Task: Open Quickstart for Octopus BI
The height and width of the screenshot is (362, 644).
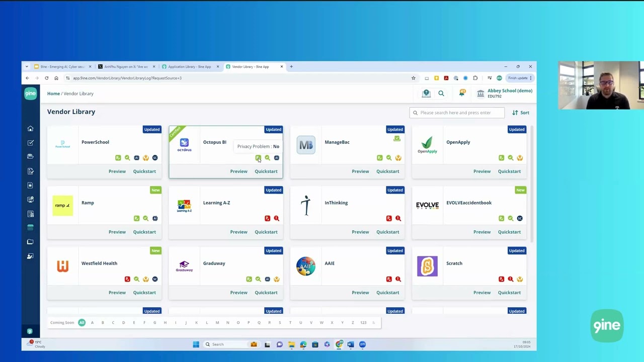Action: (266, 171)
